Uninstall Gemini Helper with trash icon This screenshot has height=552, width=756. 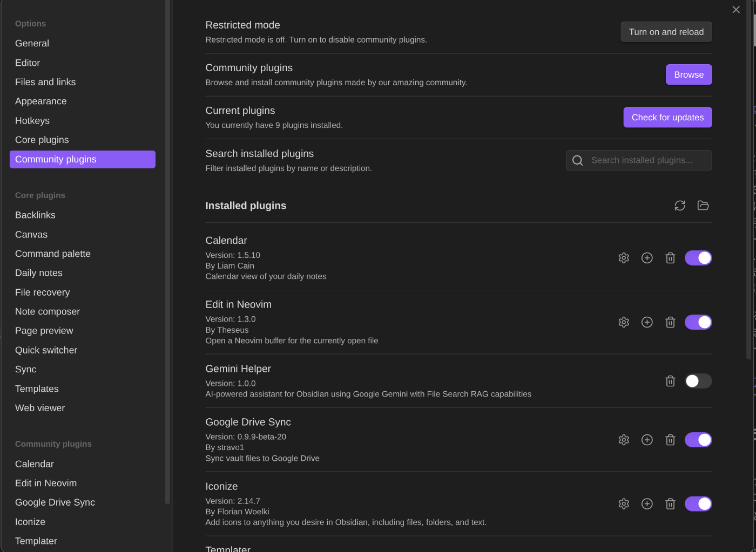point(670,381)
